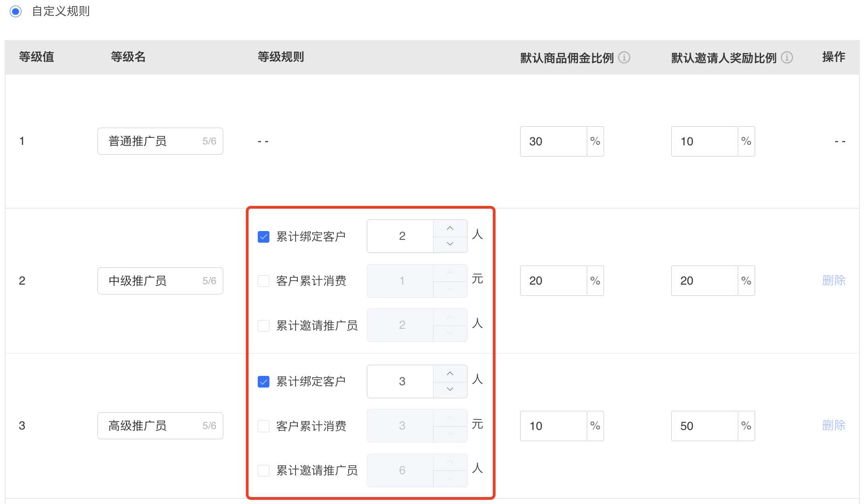Edit the 普通推广员 level name field

click(160, 141)
